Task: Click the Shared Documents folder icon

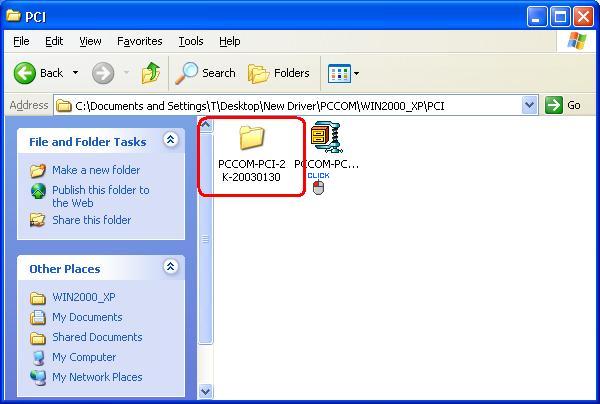Action: (38, 338)
